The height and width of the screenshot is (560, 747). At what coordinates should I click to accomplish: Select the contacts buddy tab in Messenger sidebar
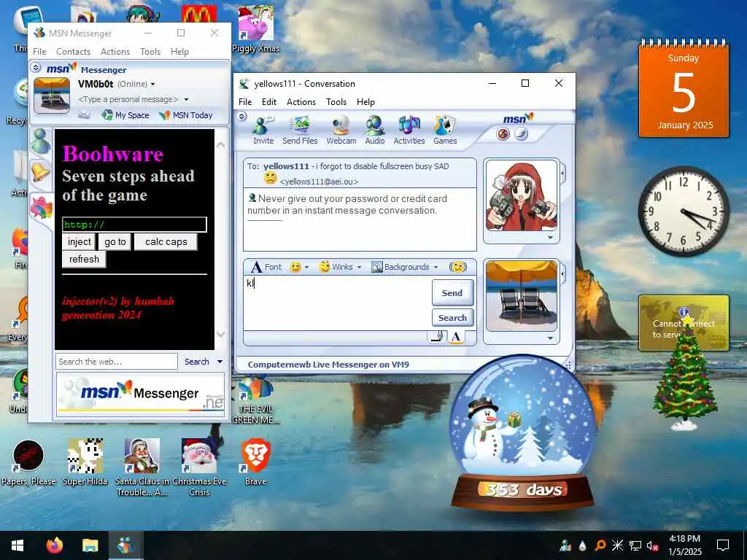pyautogui.click(x=41, y=141)
